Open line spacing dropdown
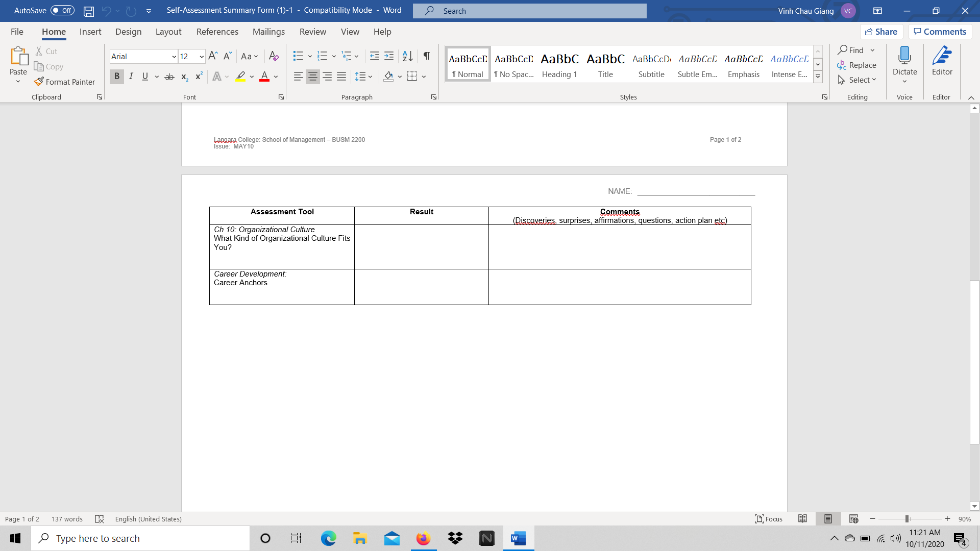 364,77
